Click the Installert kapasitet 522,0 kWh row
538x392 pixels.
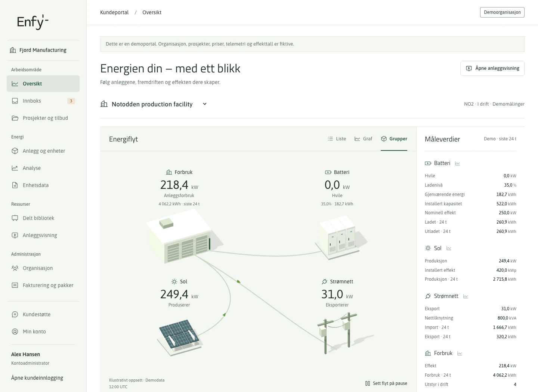(470, 204)
